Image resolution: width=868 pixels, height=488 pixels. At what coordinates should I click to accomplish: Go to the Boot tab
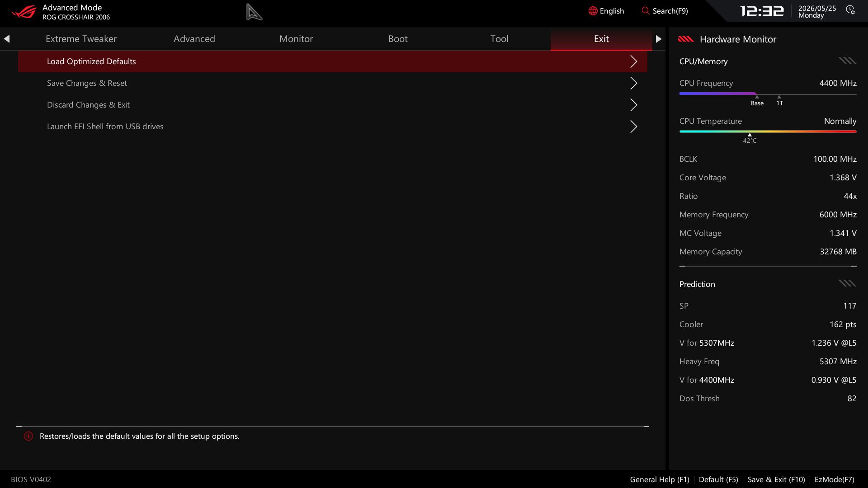coord(398,39)
